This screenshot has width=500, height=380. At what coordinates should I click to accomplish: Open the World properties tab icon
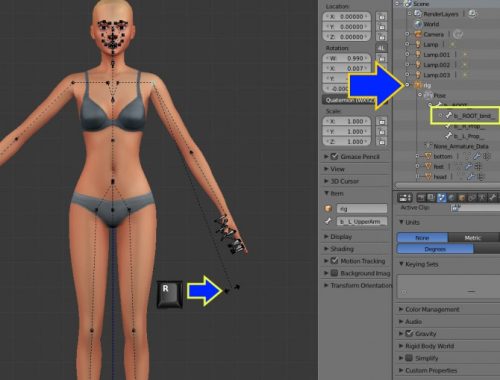pyautogui.click(x=452, y=198)
